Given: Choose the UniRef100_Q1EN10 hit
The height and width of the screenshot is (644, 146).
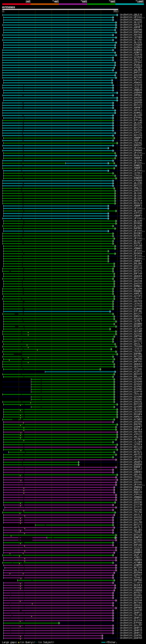Looking at the screenshot, I should point(131,47).
